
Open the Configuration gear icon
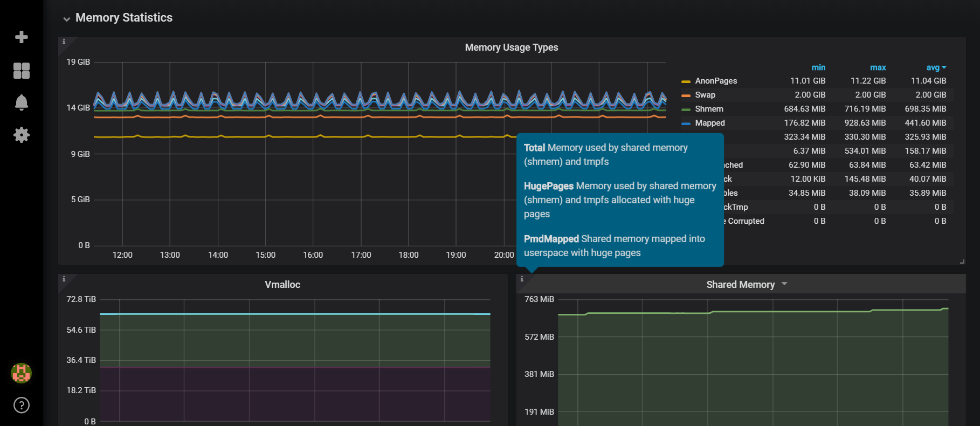point(22,135)
